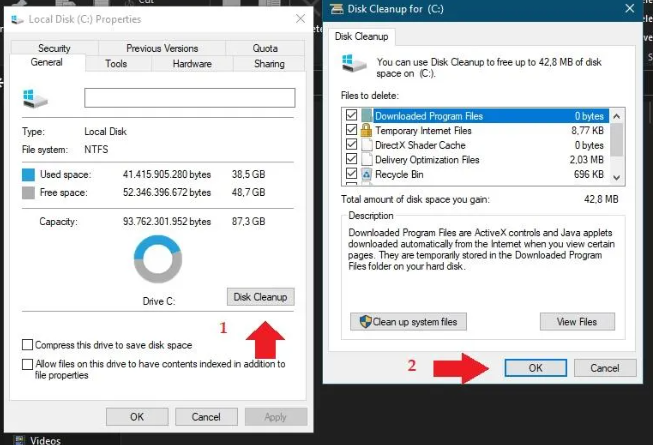Select the DirectX Shader Cache row
Image resolution: width=653 pixels, height=445 pixels.
point(477,145)
